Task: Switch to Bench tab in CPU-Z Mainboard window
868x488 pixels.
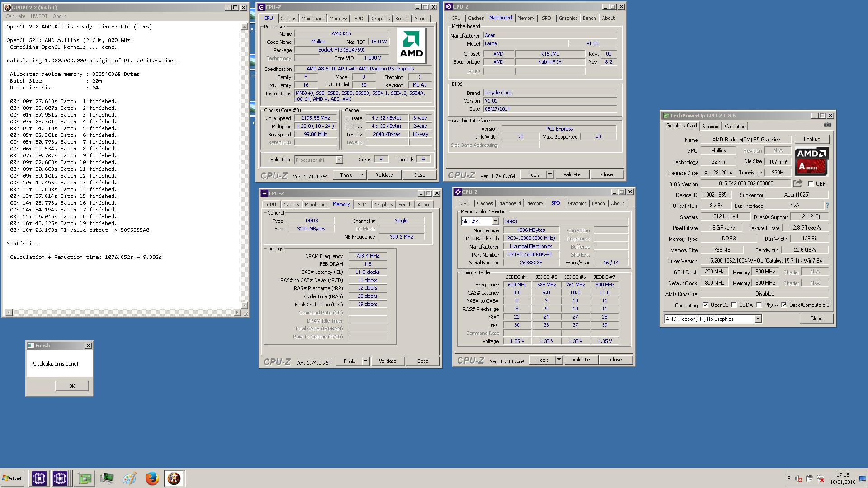Action: point(589,18)
